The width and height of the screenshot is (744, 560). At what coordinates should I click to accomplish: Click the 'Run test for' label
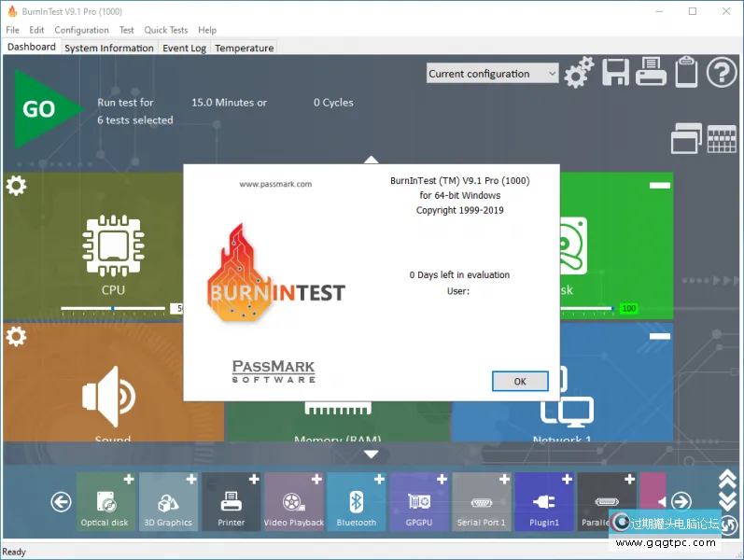point(125,103)
